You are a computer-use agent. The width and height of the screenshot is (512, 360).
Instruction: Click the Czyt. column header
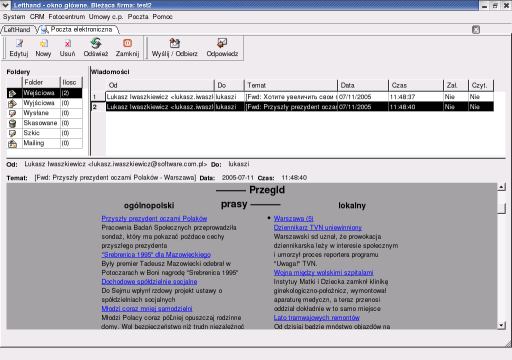click(x=481, y=85)
